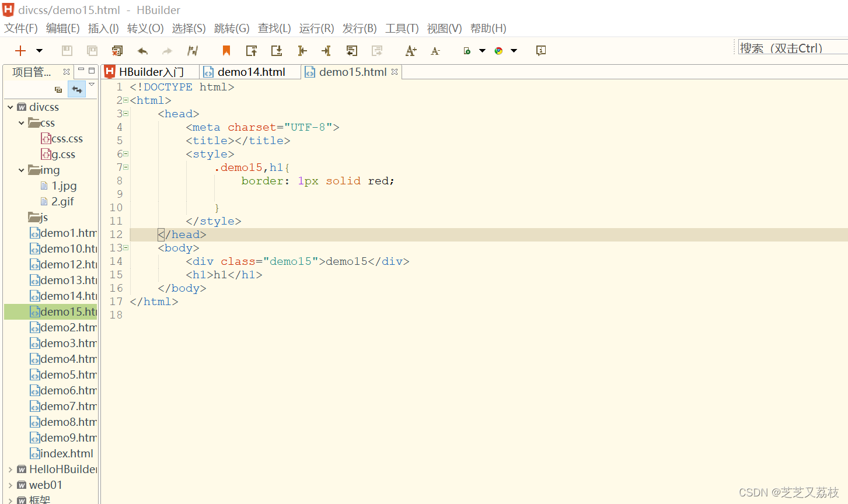Open the 插入(I) menu
Screen dimensions: 848x504
tap(103, 28)
